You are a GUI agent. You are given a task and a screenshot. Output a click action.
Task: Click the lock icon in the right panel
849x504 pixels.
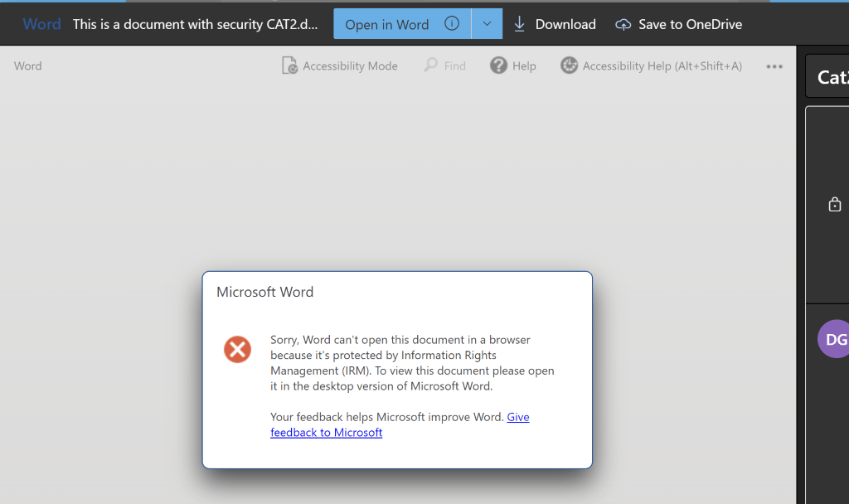point(835,204)
